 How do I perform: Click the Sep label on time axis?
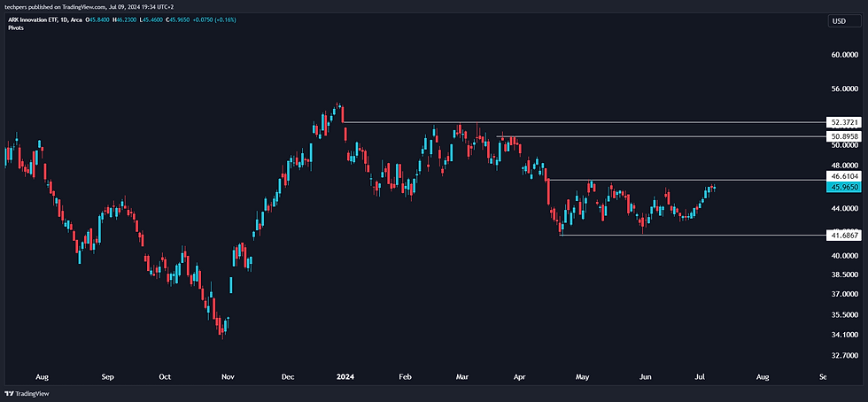click(108, 377)
